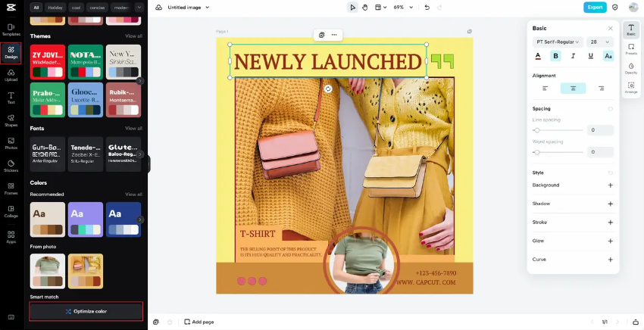Add a Stroke style
644x330 pixels.
pos(611,223)
